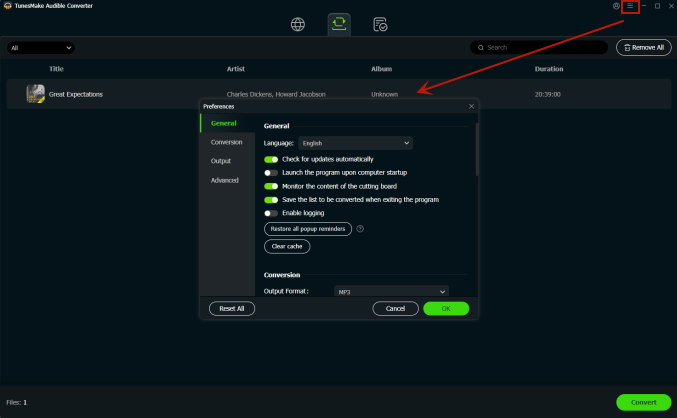Click the Great Expectations cover thumbnail
Image resolution: width=677 pixels, height=418 pixels.
pos(35,94)
